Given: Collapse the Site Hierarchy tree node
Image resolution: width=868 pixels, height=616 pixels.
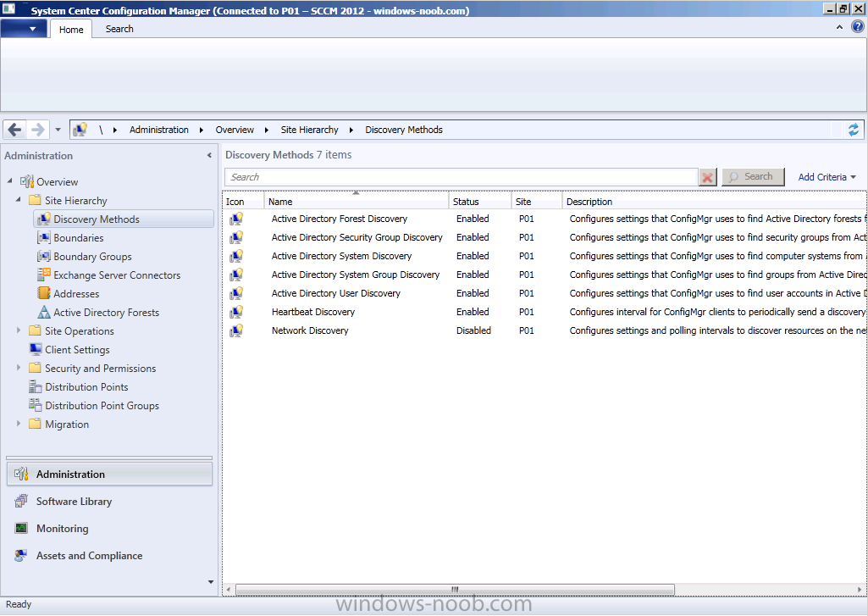Looking at the screenshot, I should (19, 199).
